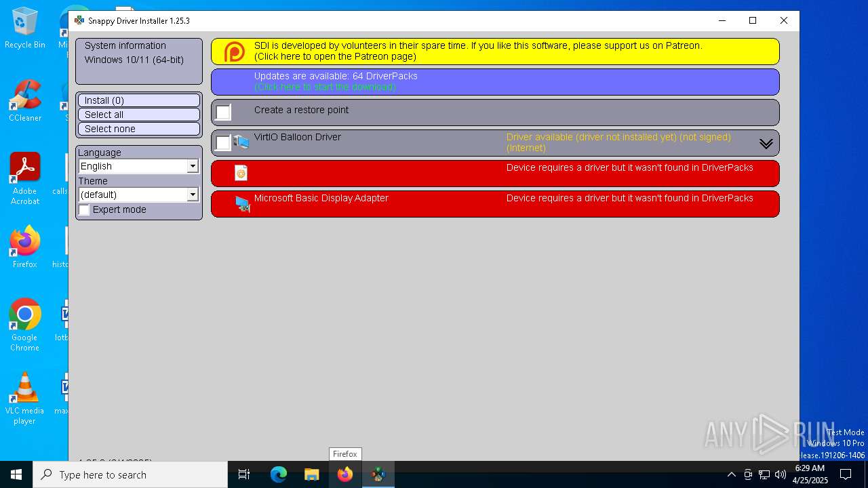Open CCleaner desktop shortcut
Screen dimensions: 868x488
[25, 101]
